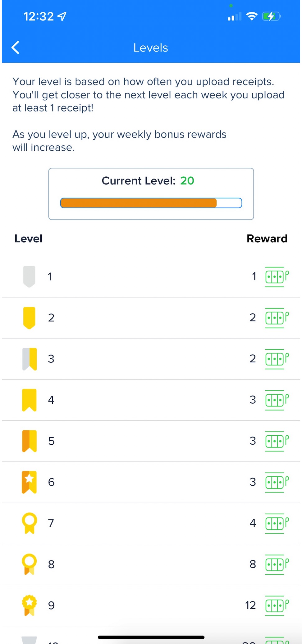Tap the level 4 yellow bookmark icon
Viewport: 302px width, 644px height.
pos(29,400)
